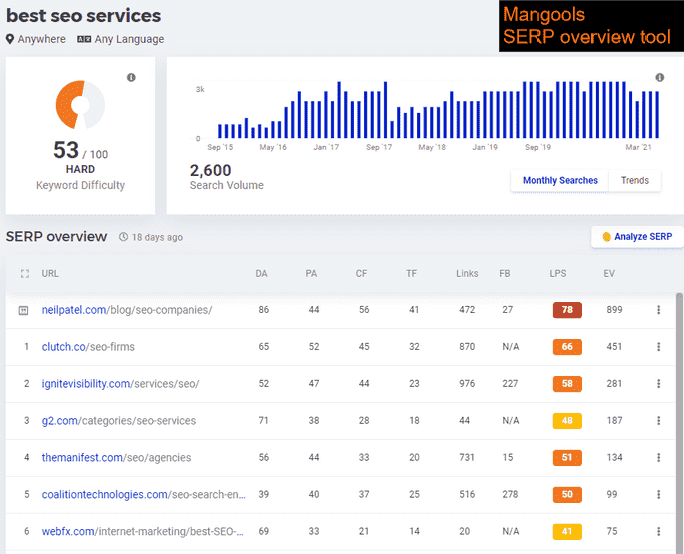
Task: Open the Anywhere location selector
Action: (x=36, y=39)
